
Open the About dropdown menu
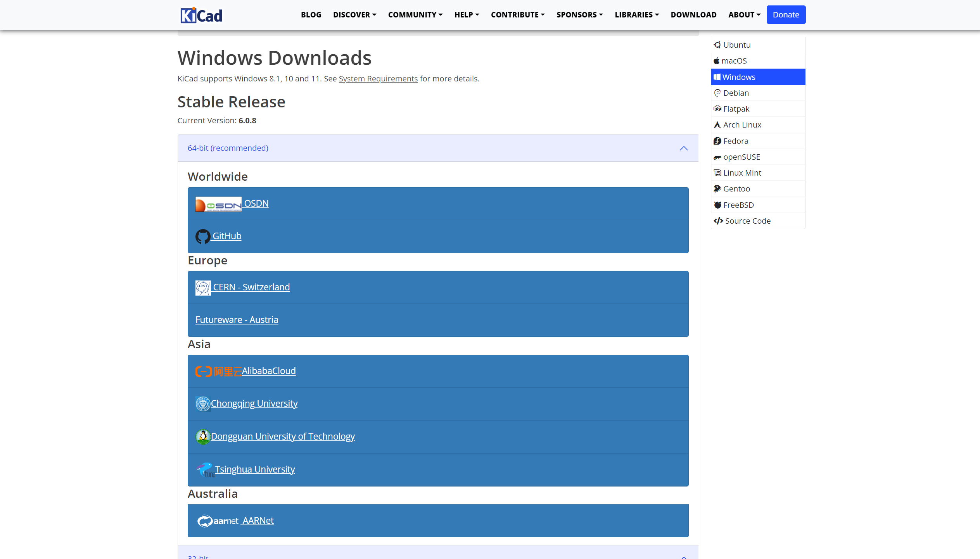point(744,15)
